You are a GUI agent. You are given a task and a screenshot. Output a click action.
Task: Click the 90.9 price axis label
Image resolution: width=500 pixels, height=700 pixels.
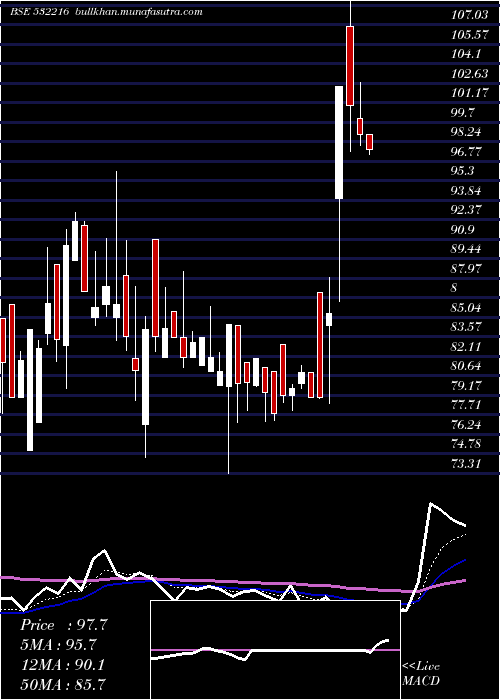[x=462, y=230]
